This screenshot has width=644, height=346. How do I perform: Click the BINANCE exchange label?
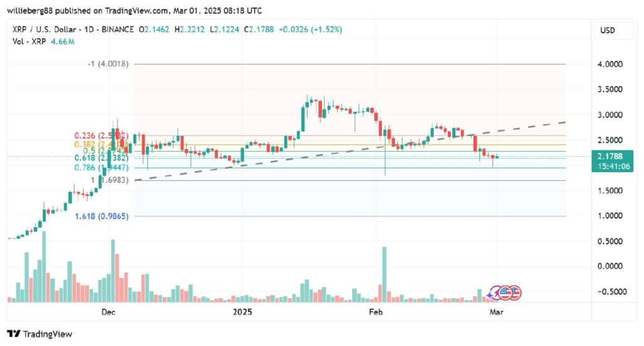(116, 30)
